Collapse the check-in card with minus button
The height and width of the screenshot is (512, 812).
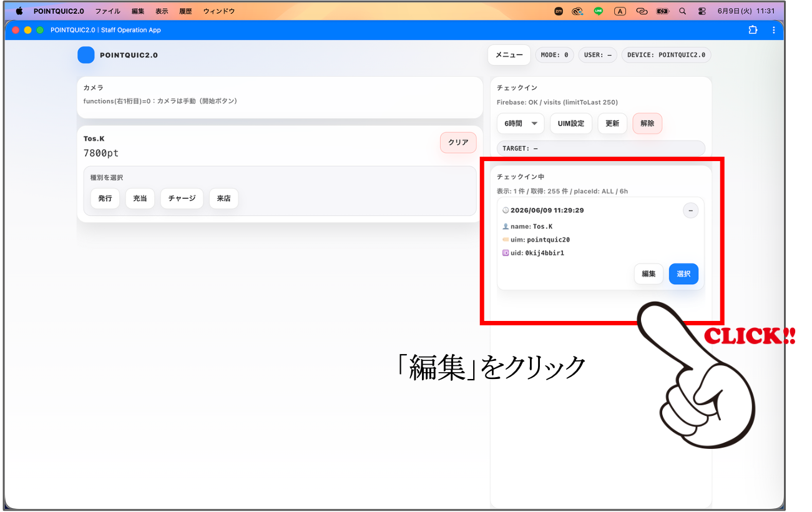[690, 210]
